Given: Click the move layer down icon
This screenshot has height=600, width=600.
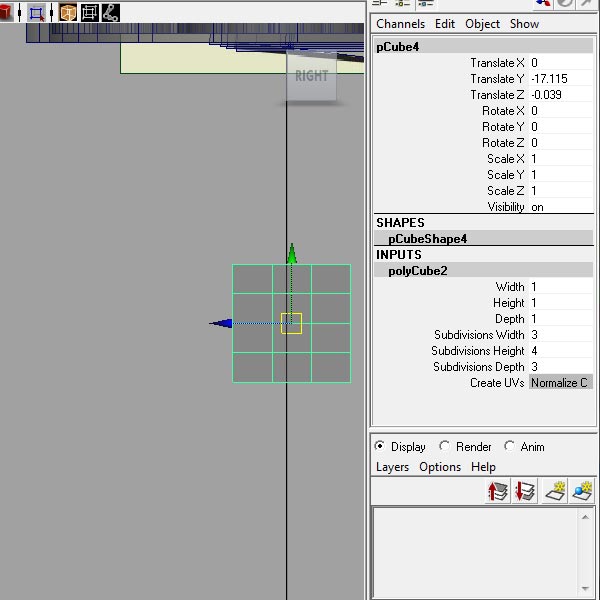Looking at the screenshot, I should 525,491.
